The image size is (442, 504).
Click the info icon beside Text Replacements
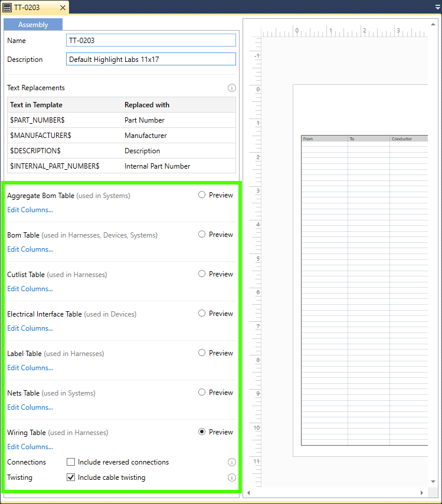click(x=231, y=88)
